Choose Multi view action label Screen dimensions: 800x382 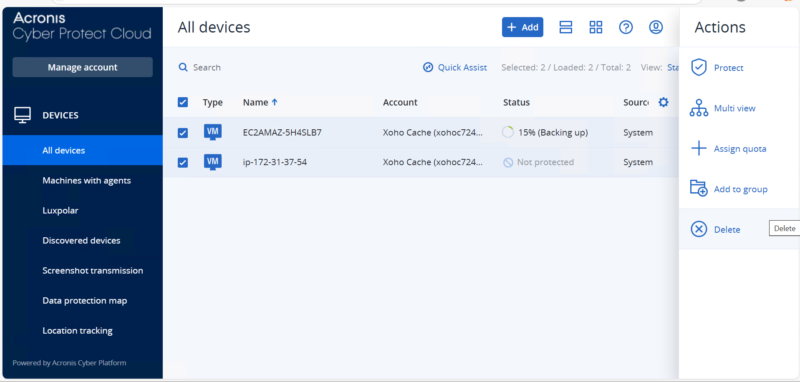(735, 108)
